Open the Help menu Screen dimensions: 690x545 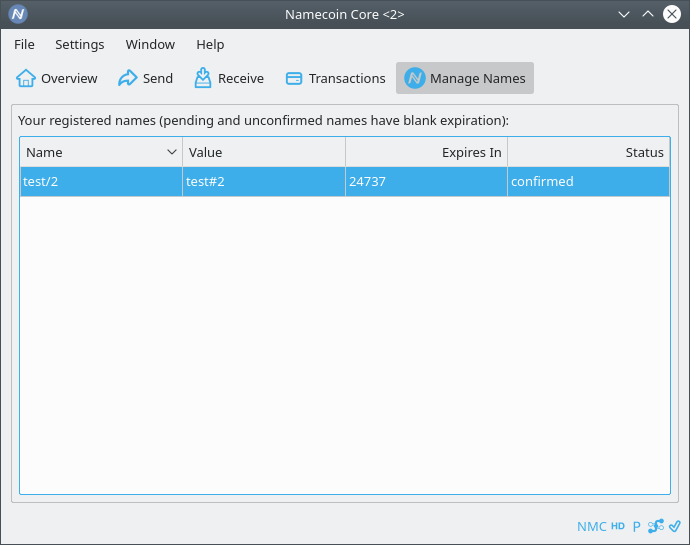210,44
